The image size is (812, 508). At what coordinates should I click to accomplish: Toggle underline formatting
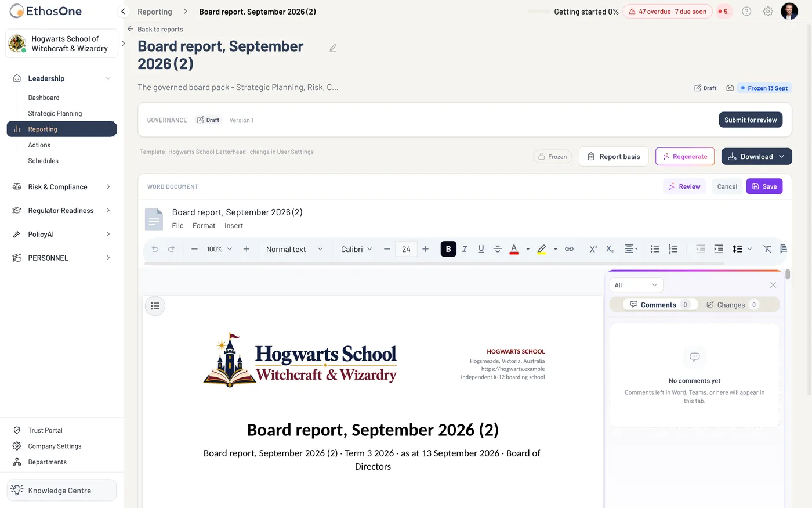coord(481,249)
